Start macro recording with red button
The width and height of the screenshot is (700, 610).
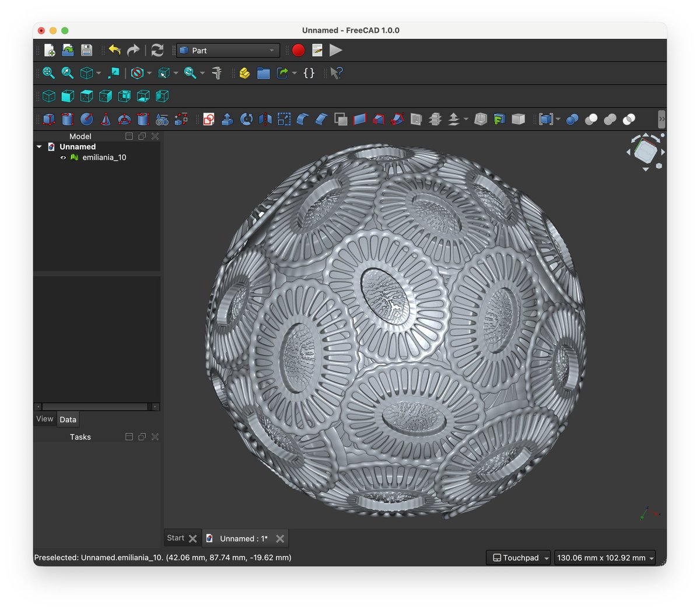point(298,51)
